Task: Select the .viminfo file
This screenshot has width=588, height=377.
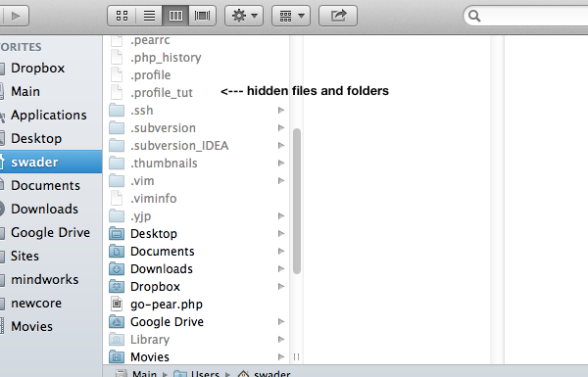Action: (154, 198)
